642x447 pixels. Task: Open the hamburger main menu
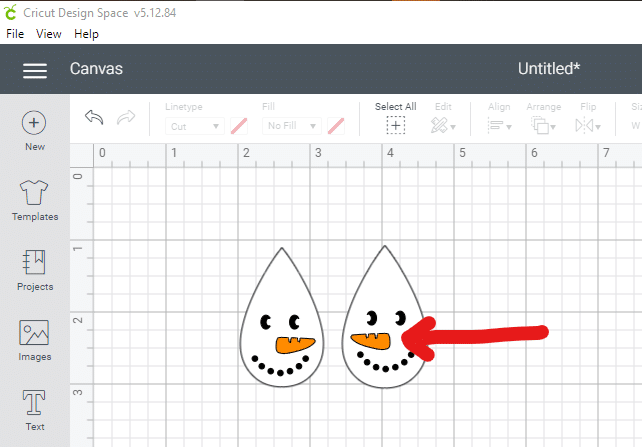(x=35, y=70)
